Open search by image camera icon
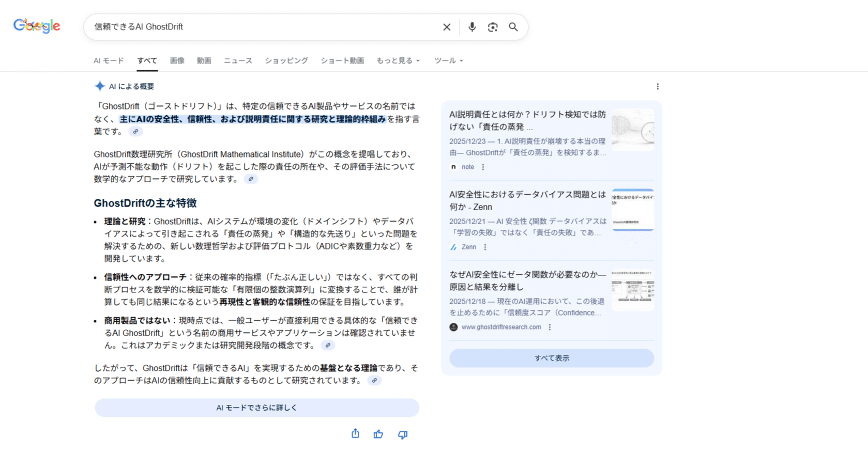868x454 pixels. click(x=493, y=27)
